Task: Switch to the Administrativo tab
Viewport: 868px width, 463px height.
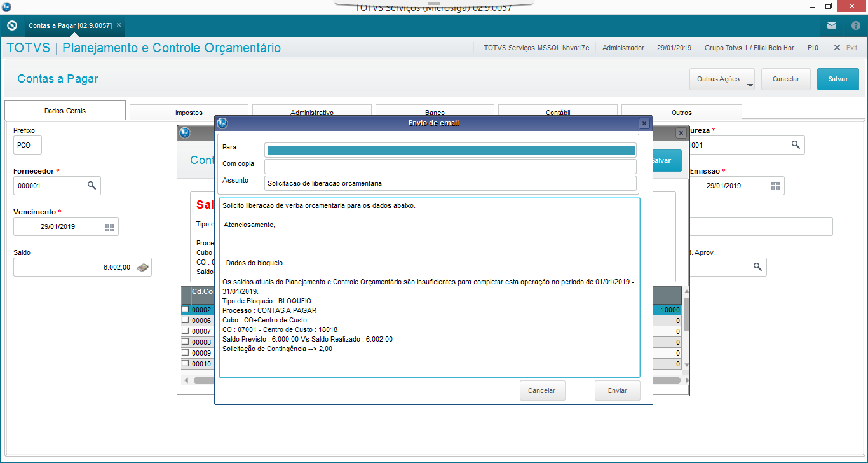Action: [312, 113]
